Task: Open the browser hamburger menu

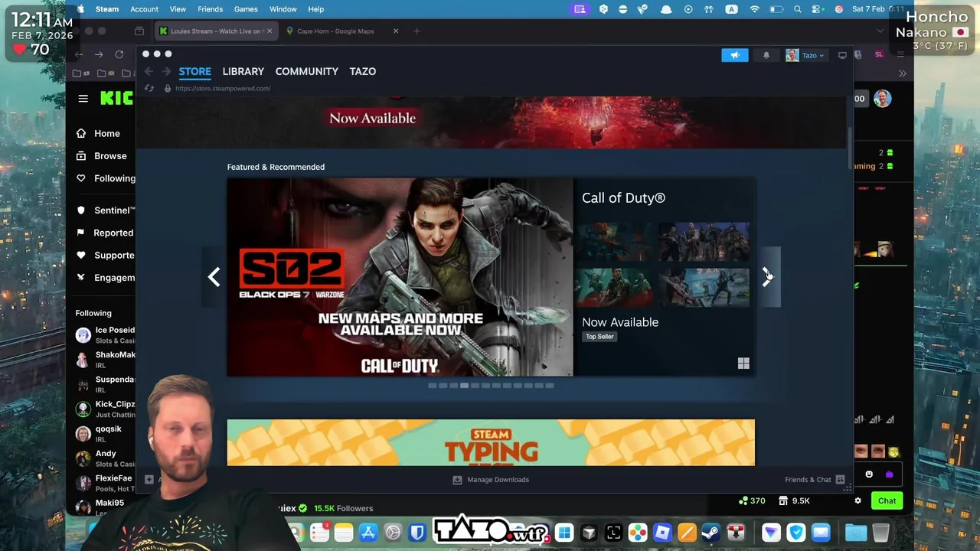Action: tap(900, 54)
